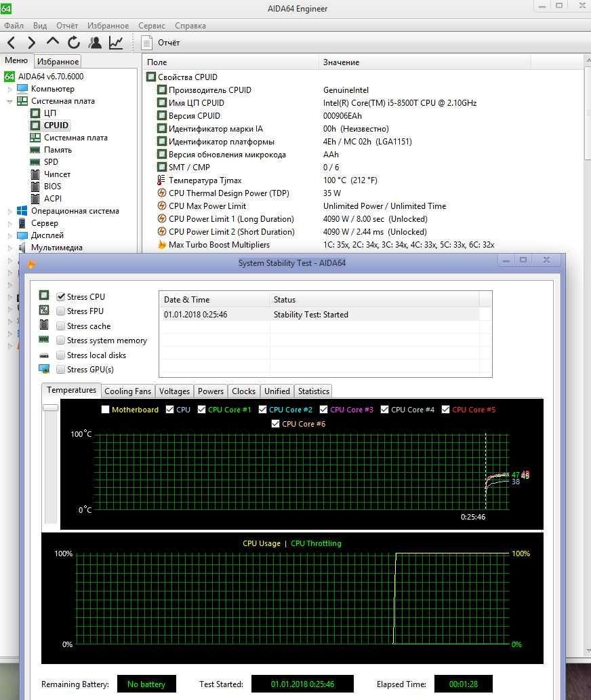Image resolution: width=591 pixels, height=700 pixels.
Task: Open the Файл menu
Action: 14,26
